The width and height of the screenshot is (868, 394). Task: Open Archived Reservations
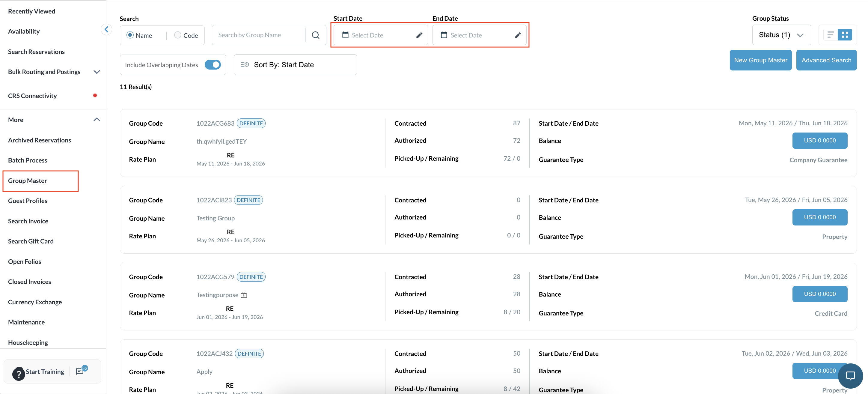pos(40,140)
